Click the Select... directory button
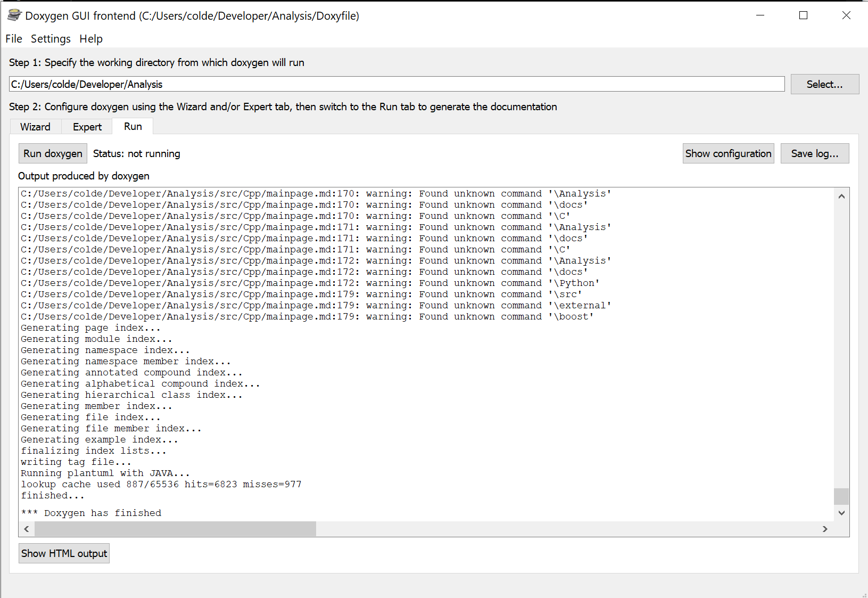This screenshot has height=598, width=868. point(824,84)
